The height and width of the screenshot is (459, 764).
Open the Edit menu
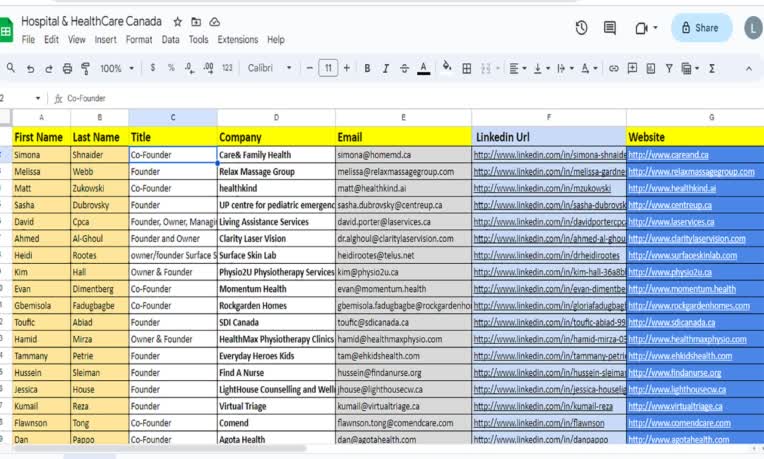pos(51,39)
